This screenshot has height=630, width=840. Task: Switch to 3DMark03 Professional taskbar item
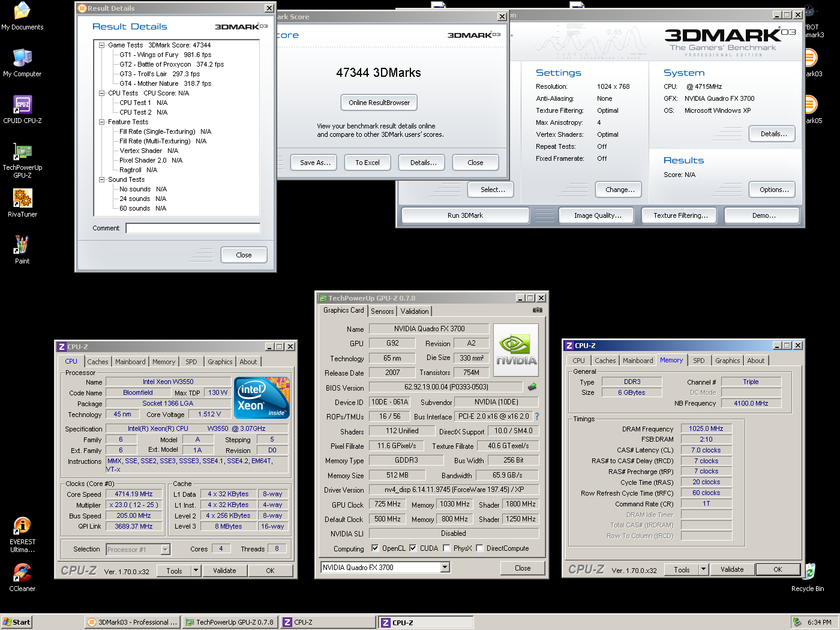pyautogui.click(x=133, y=622)
